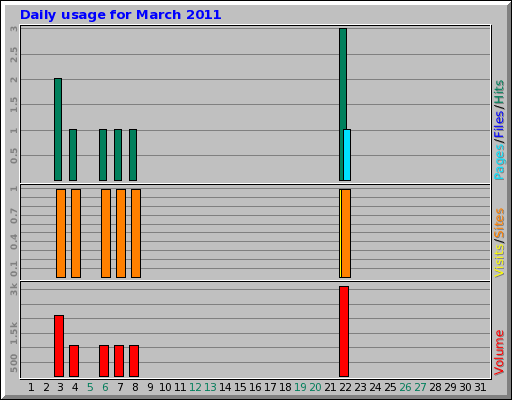This screenshot has height=400, width=512.
Task: Click the green hits bar for day 4
Action: tap(73, 155)
